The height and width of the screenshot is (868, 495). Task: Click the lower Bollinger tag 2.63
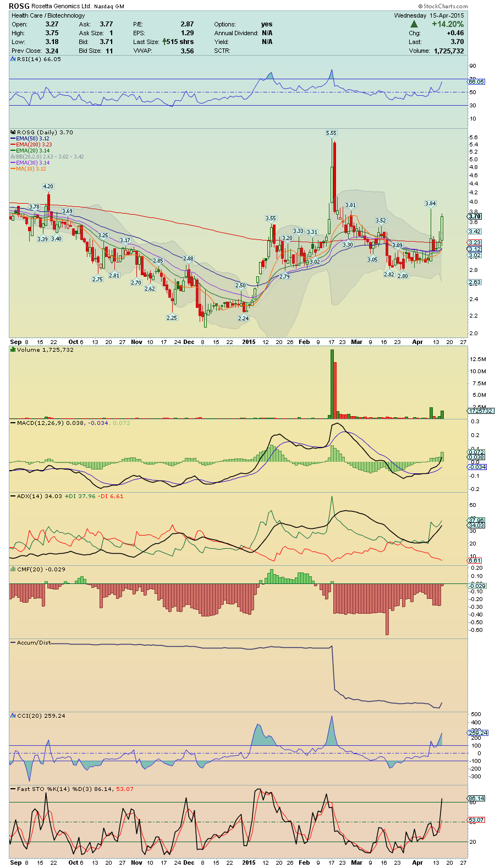coord(475,282)
